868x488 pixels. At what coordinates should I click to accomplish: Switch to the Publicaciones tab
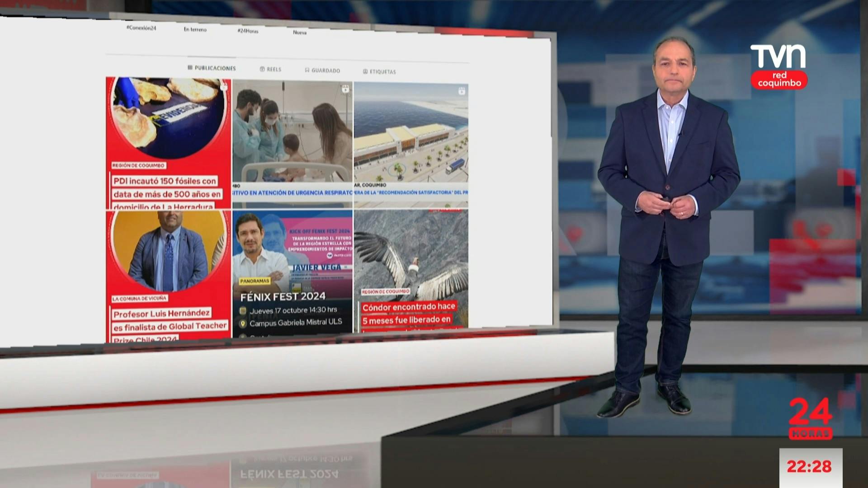coord(215,68)
